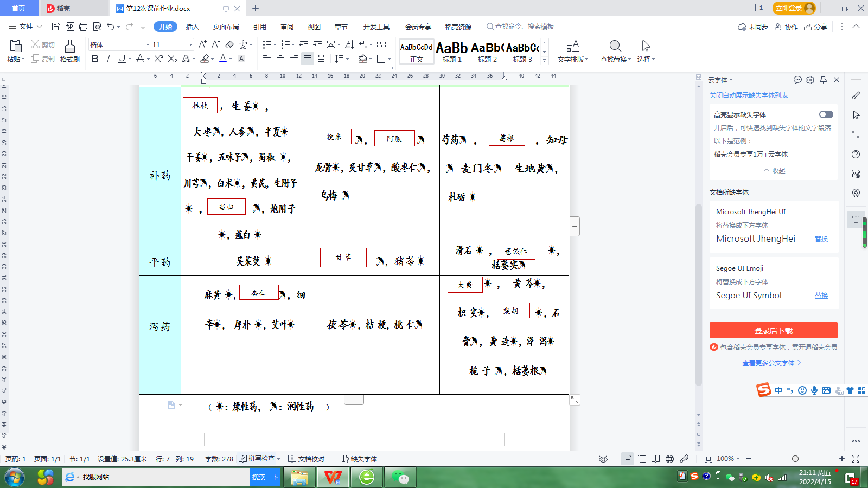This screenshot has width=868, height=488.
Task: Click 替换 link for Segoe UI Symbol
Action: coord(821,296)
